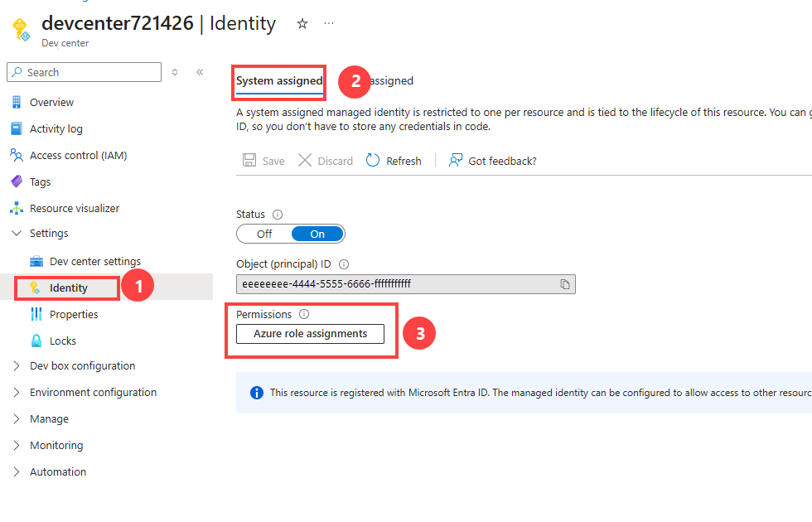
Task: Select the System assigned tab
Action: pos(279,81)
